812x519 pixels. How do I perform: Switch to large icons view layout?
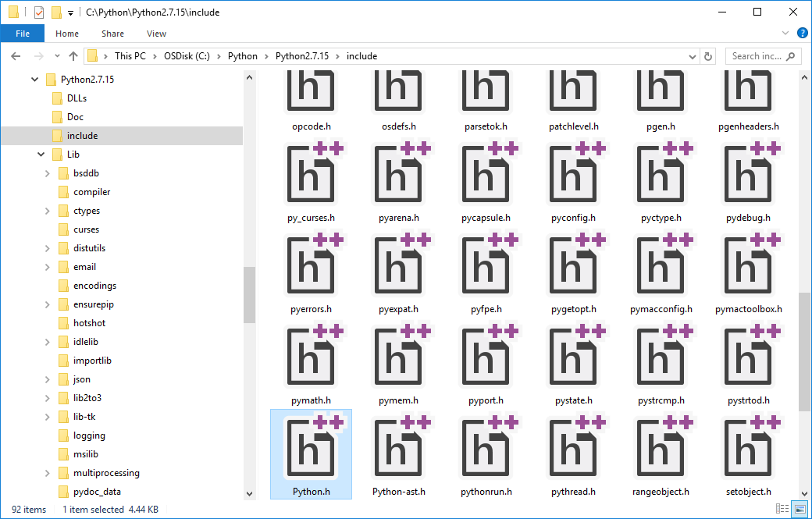tap(800, 509)
